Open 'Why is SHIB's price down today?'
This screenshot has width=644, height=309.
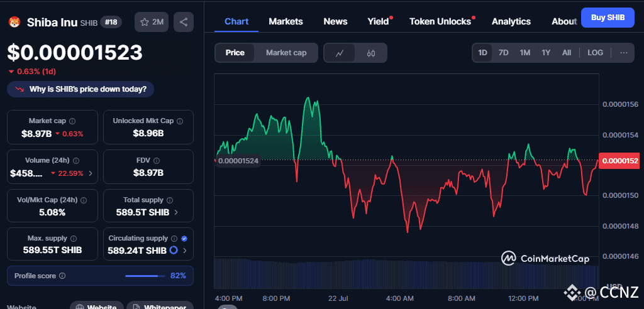tap(80, 89)
